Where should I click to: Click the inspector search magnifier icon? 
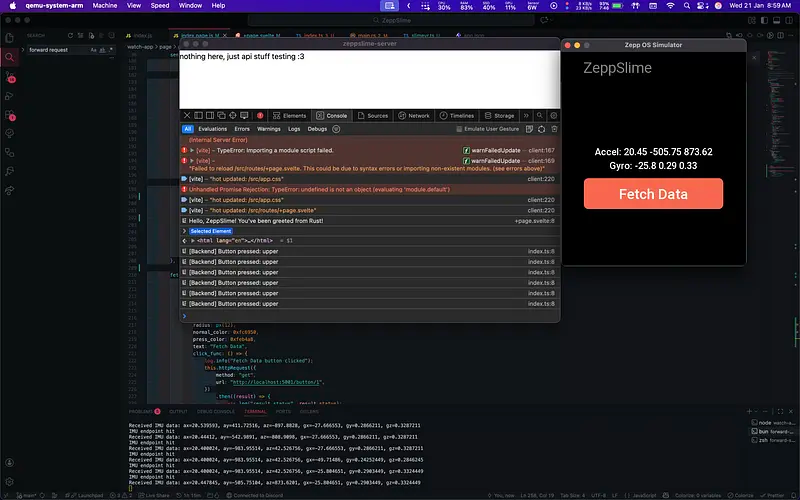point(539,116)
